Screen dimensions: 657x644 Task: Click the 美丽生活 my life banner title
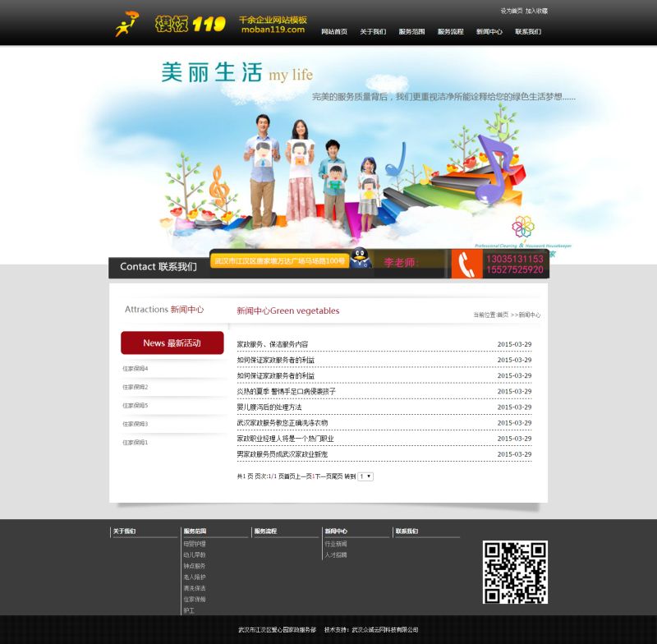coord(237,73)
